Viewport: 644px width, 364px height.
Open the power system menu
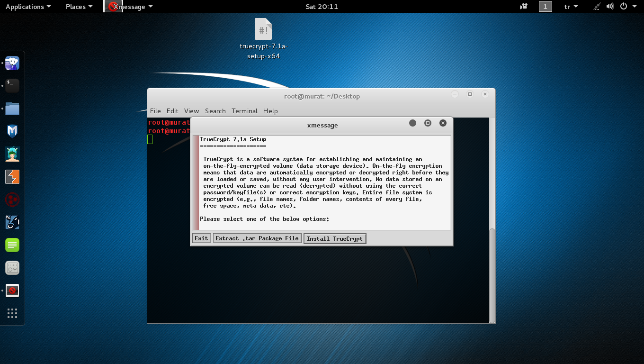pos(626,7)
